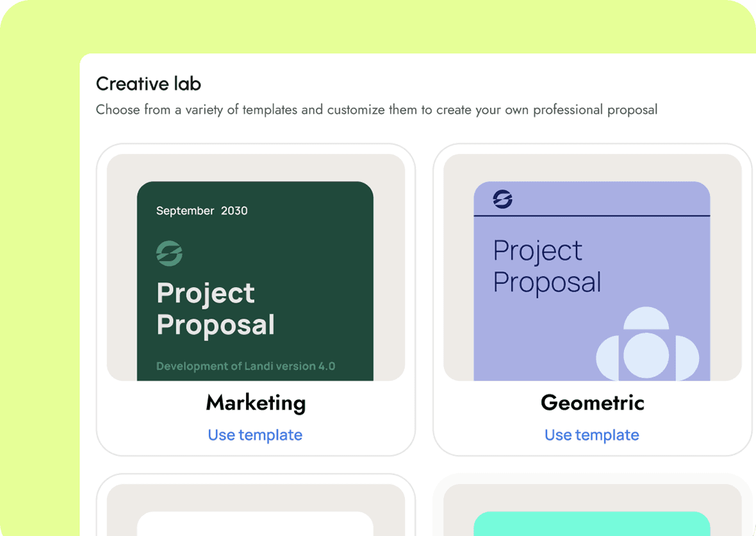Click the green logo icon on Marketing template
This screenshot has height=536, width=756.
tap(169, 253)
